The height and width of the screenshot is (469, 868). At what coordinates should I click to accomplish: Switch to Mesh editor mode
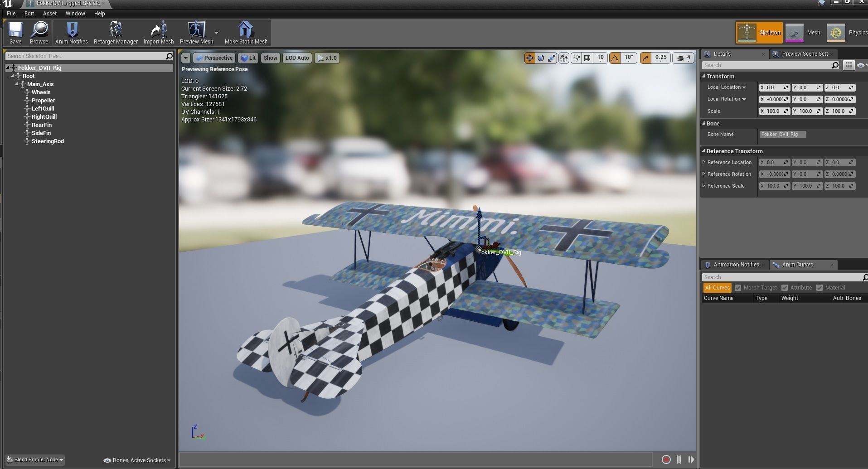click(805, 33)
